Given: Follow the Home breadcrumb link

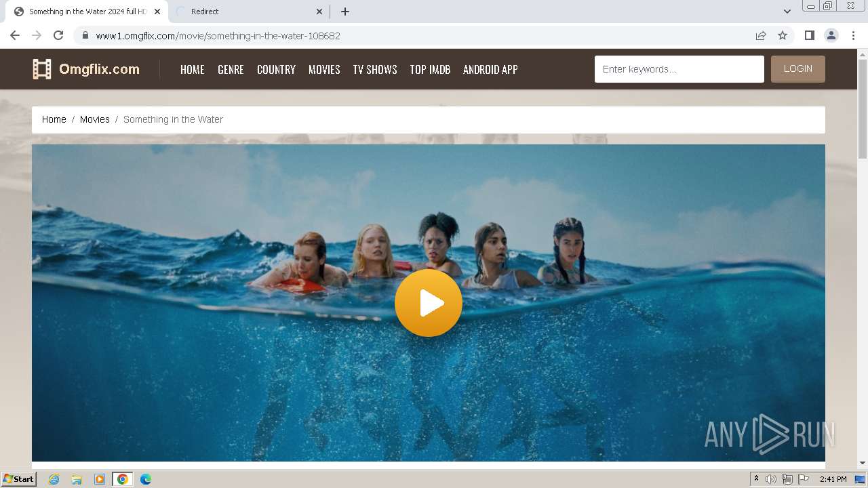Looking at the screenshot, I should click(54, 119).
